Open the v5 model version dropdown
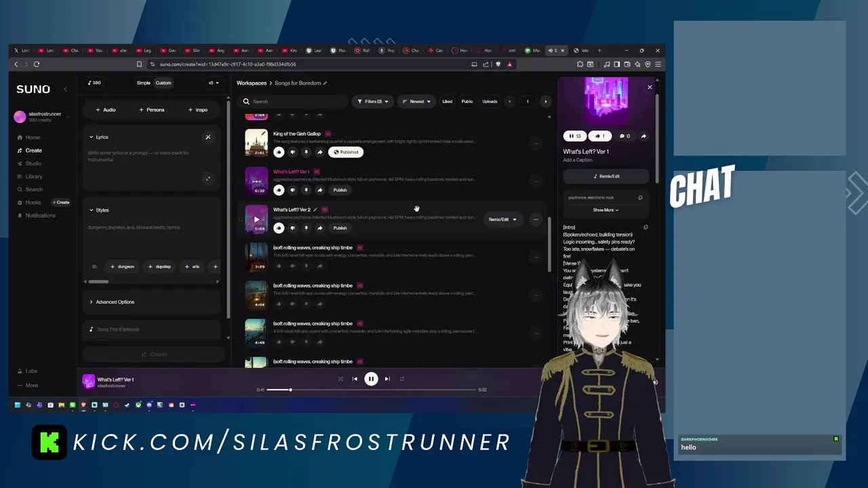This screenshot has width=868, height=488. point(213,83)
